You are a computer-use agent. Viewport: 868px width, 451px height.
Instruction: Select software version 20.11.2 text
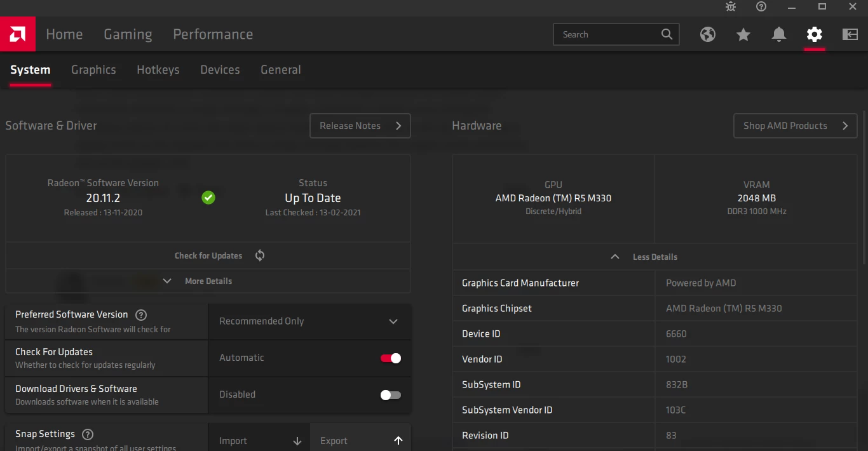[103, 198]
